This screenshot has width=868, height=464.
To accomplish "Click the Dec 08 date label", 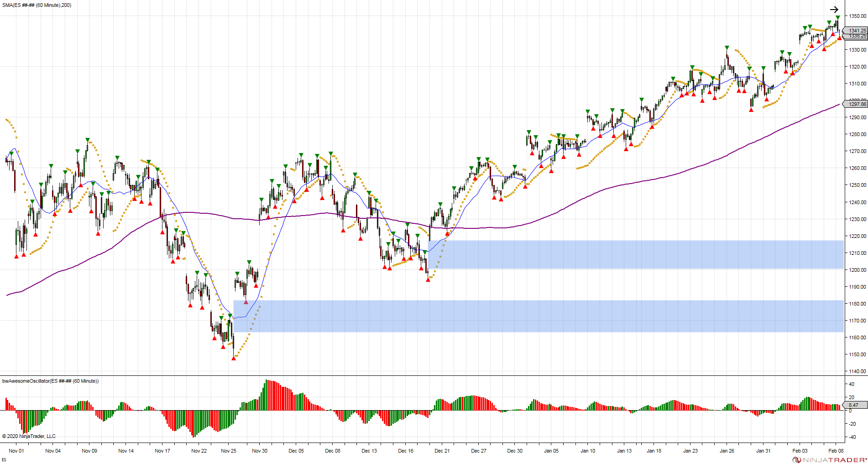I will click(333, 451).
